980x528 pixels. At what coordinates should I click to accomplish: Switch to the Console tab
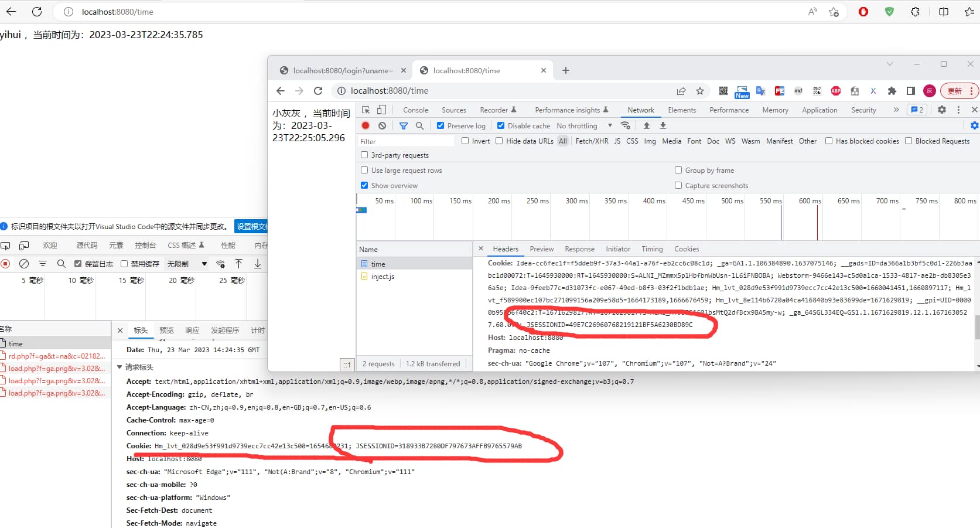415,110
